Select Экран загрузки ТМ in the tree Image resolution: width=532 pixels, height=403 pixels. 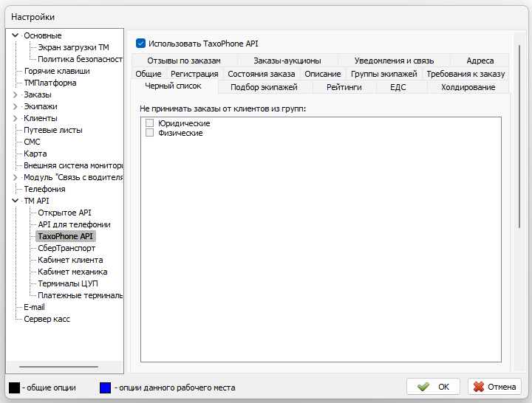coord(73,47)
